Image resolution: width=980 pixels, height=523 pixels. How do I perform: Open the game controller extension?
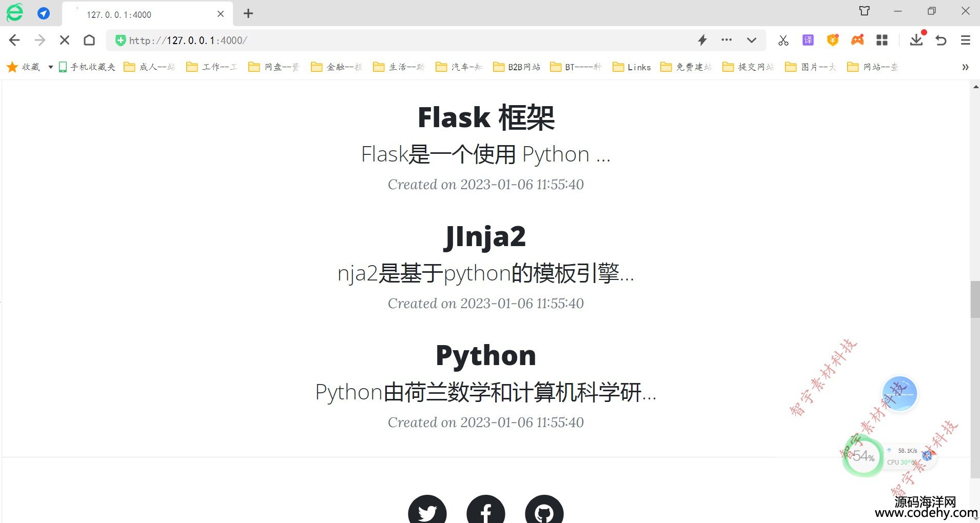pyautogui.click(x=857, y=40)
